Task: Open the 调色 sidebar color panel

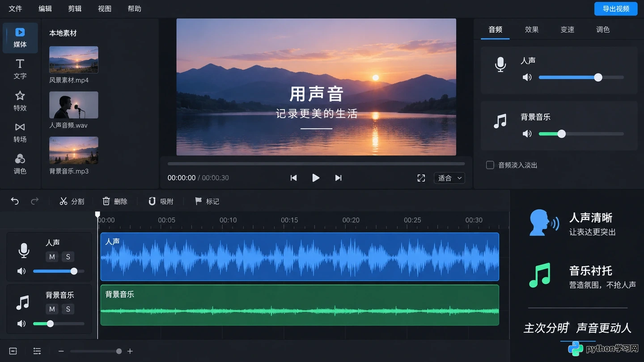Action: point(20,164)
